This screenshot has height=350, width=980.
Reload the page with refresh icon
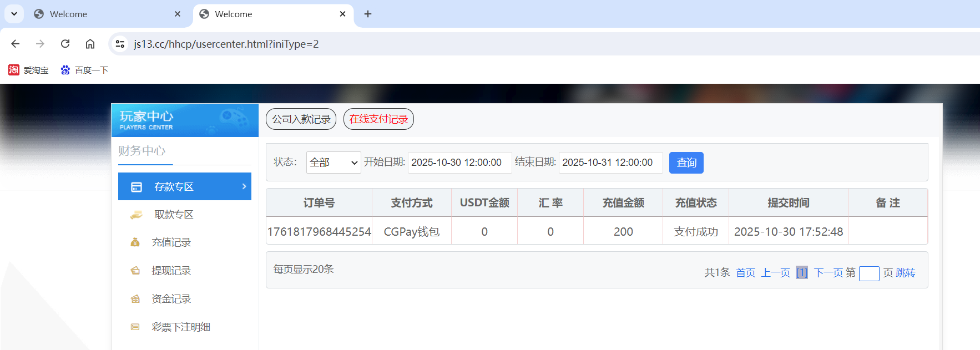pyautogui.click(x=65, y=44)
